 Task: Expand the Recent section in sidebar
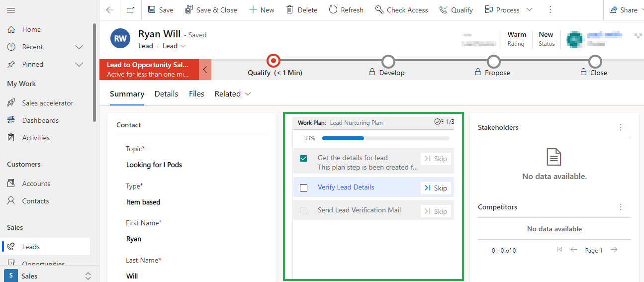coord(79,47)
